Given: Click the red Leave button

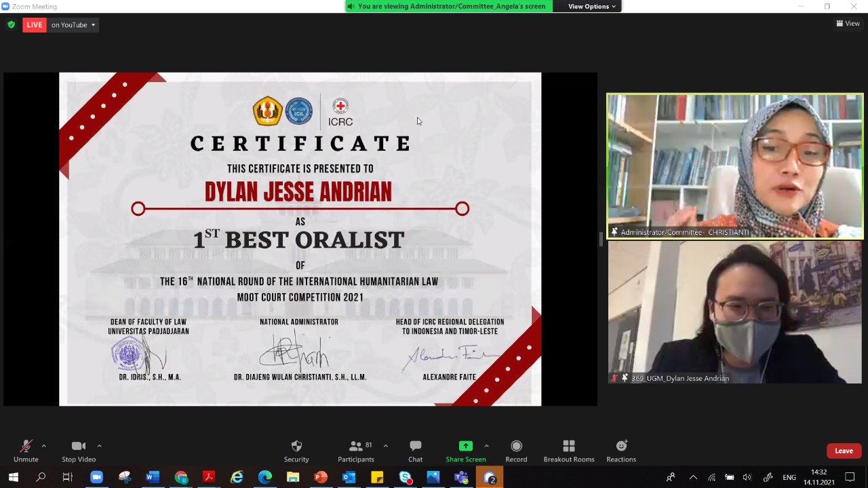Looking at the screenshot, I should tap(844, 451).
